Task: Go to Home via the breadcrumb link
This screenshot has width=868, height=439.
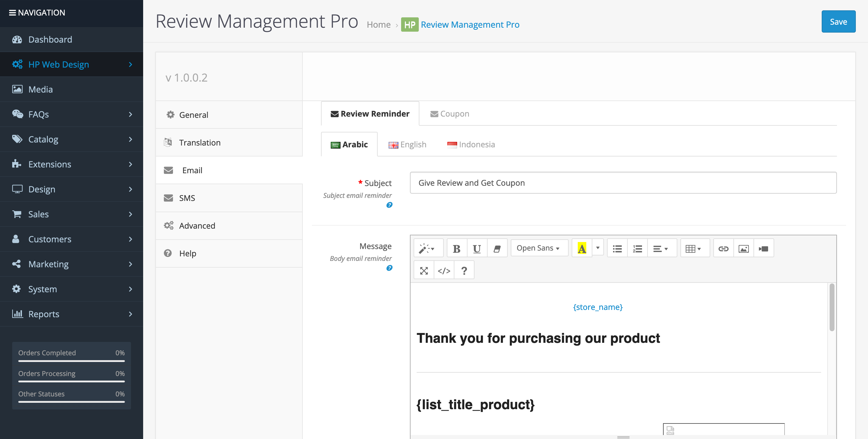Action: coord(378,24)
